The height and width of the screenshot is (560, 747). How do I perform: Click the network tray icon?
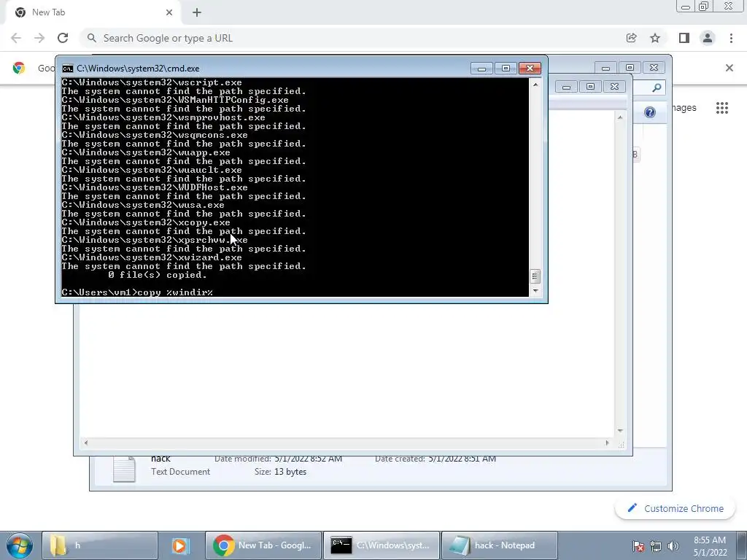(x=656, y=546)
